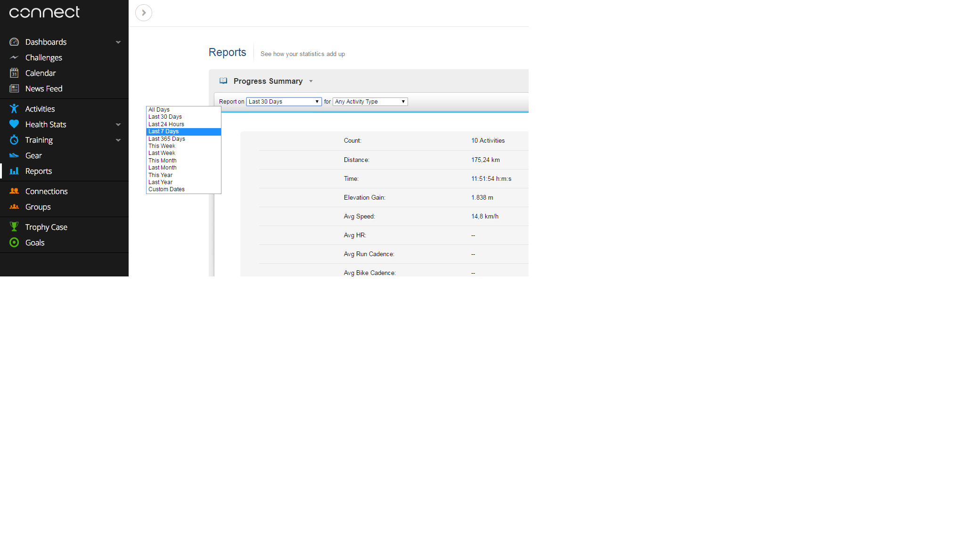Choose the highlighted Last 7 Days option
The image size is (980, 551).
pos(184,131)
